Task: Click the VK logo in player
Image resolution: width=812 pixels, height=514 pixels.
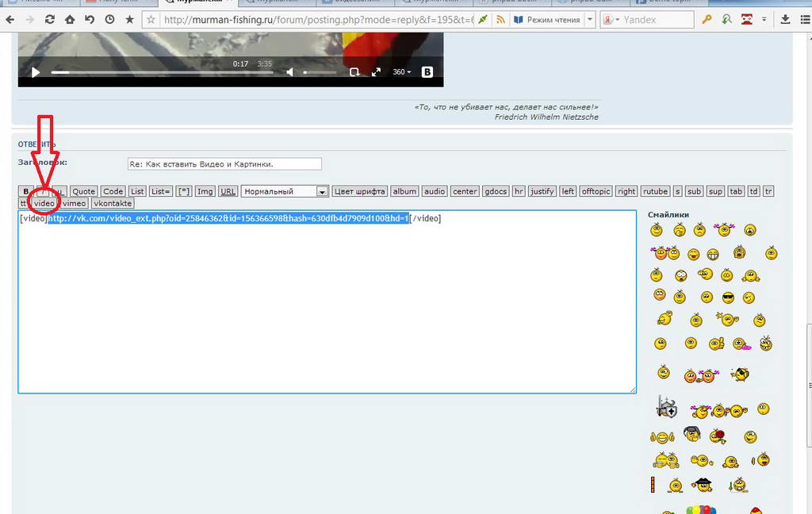Action: [x=427, y=72]
